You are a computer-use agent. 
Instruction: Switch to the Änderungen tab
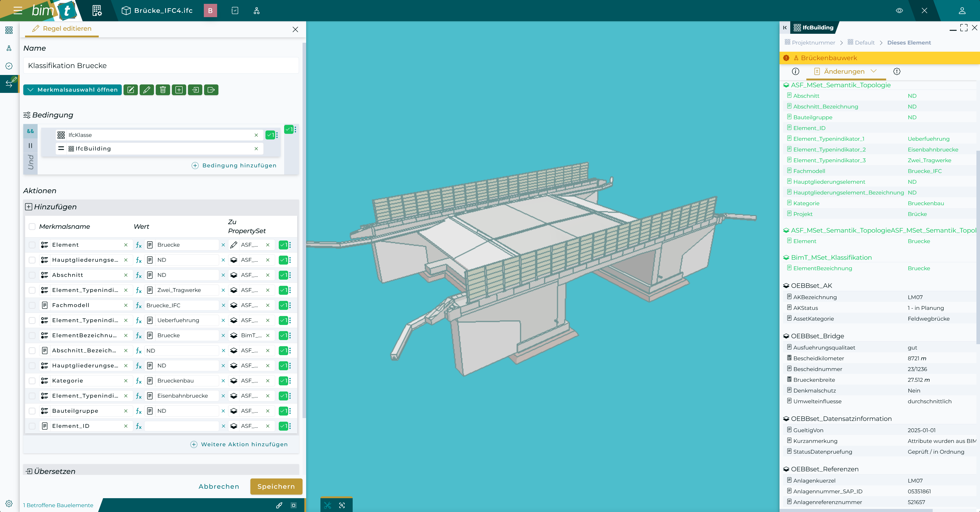(844, 72)
